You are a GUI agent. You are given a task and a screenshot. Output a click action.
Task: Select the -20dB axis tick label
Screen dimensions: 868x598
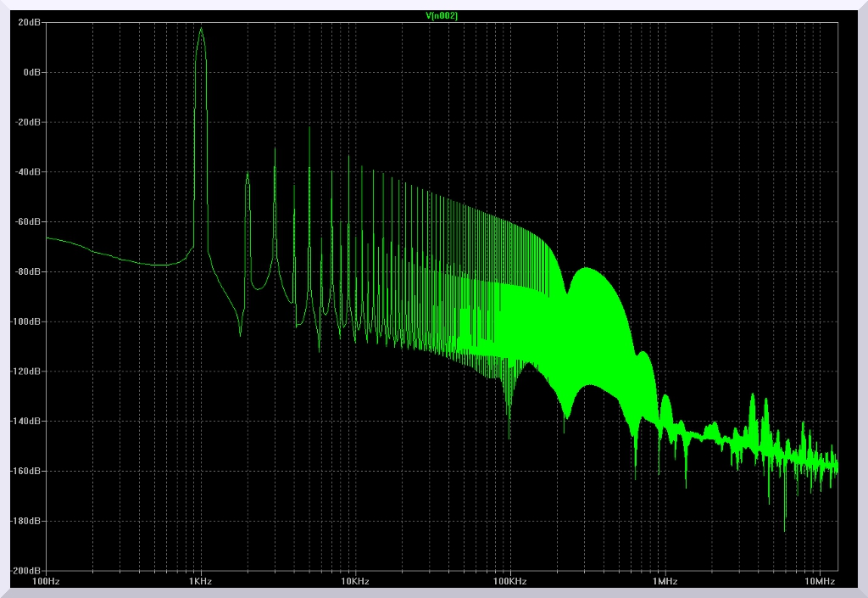[x=30, y=122]
